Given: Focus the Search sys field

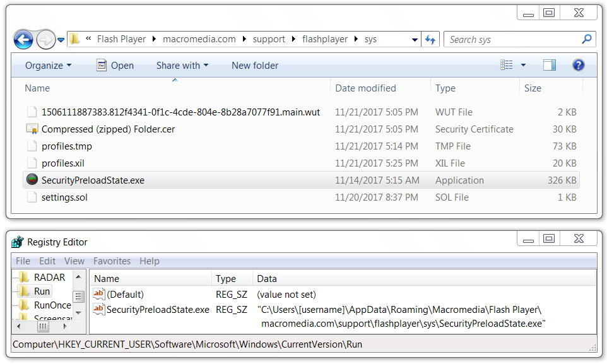Looking at the screenshot, I should point(519,40).
